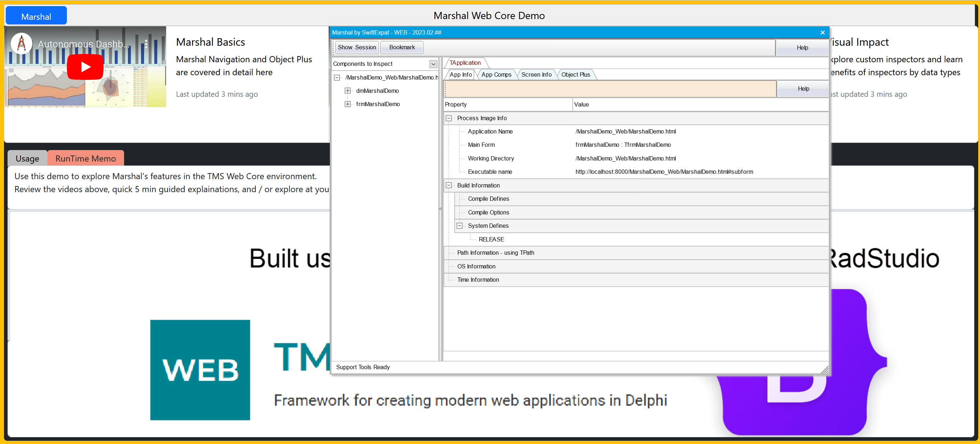Switch to the Object Plus tab
Screen dimensions: 980x444
click(575, 74)
